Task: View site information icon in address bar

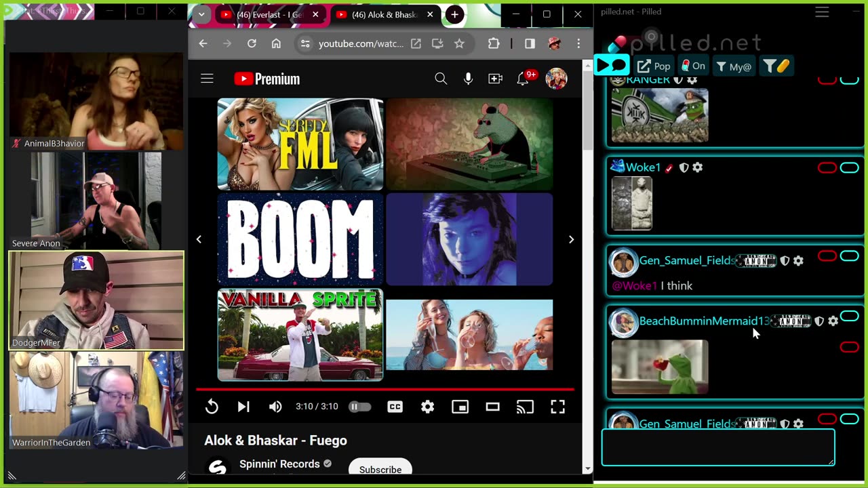Action: click(305, 43)
